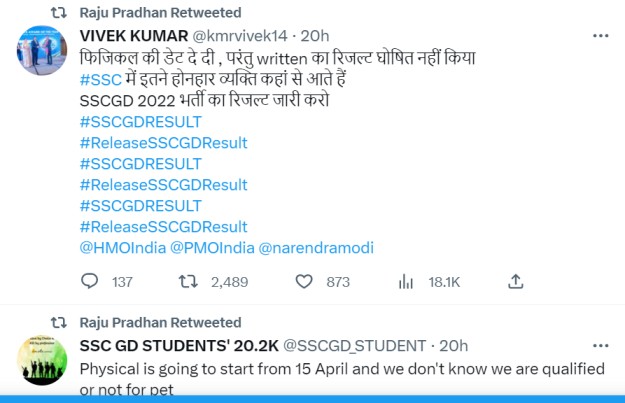
Task: Open VIVEK KUMAR display name profile
Action: pos(133,36)
